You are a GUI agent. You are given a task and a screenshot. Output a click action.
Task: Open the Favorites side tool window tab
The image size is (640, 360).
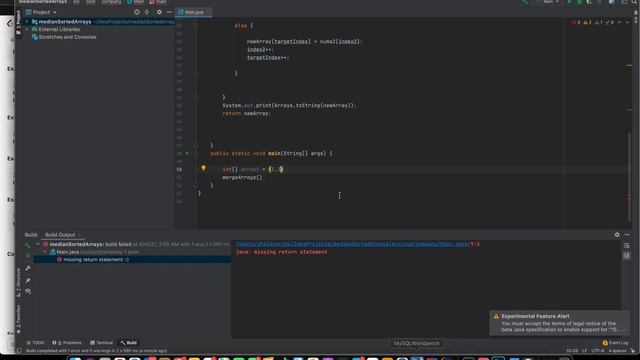19,320
